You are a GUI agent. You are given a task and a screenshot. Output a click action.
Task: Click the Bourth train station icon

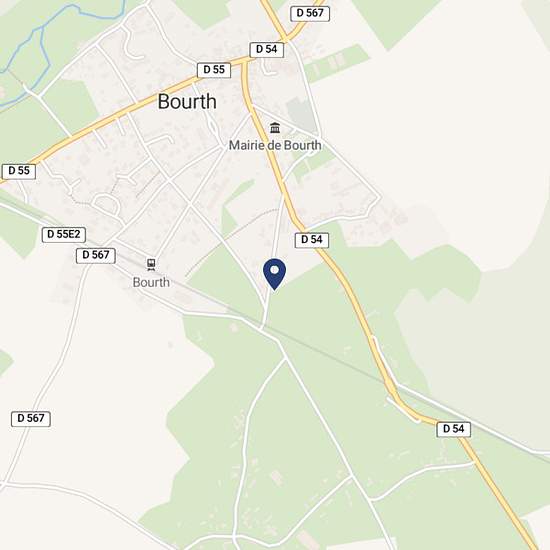click(x=151, y=264)
